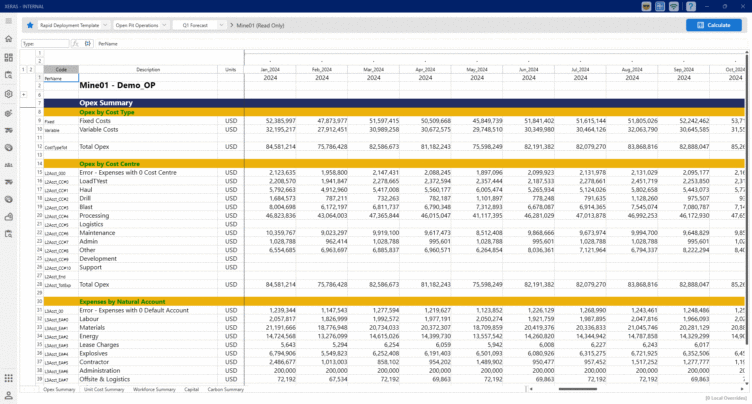Click the horizontal scrollbar right arrow
Screen dimensions: 752x404
(742, 389)
